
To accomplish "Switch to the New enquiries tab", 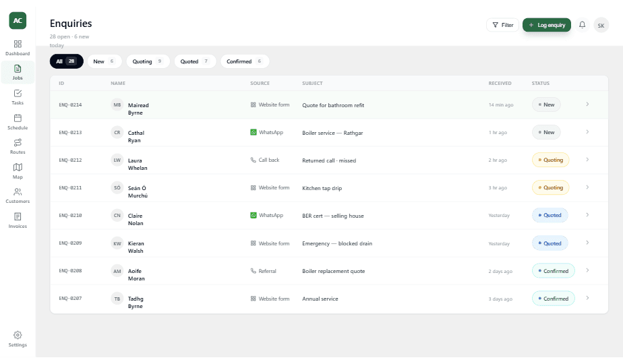I will (x=104, y=61).
